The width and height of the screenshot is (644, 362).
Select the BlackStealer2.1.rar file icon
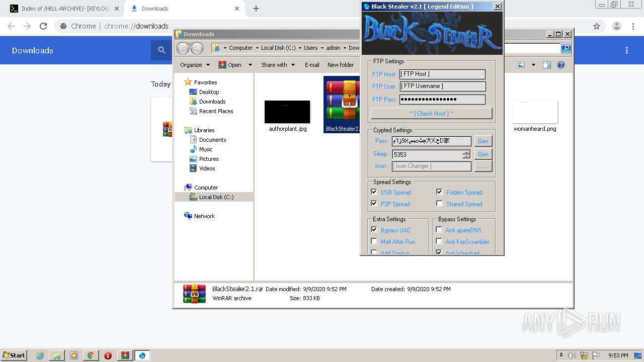click(x=343, y=104)
